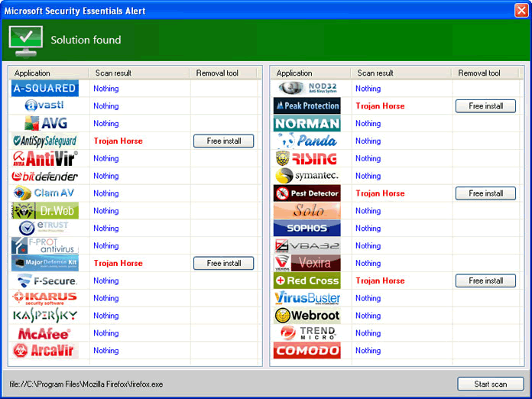Image resolution: width=532 pixels, height=399 pixels.
Task: Click the Major Defense Kit logo
Action: (45, 263)
